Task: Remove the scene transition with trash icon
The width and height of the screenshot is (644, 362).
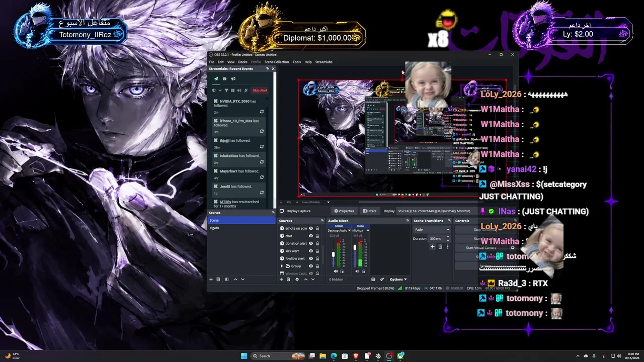Action: 440,246
